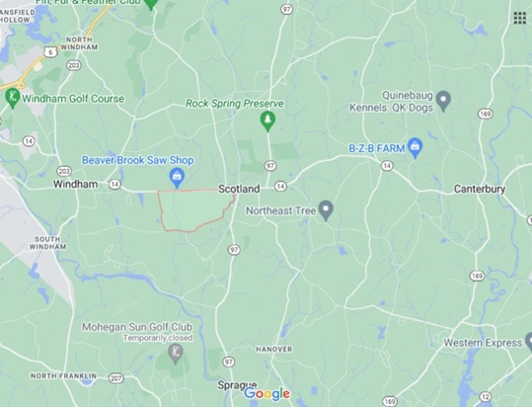Select the B-Z-B FARM shopping pin
The image size is (532, 407).
[415, 148]
